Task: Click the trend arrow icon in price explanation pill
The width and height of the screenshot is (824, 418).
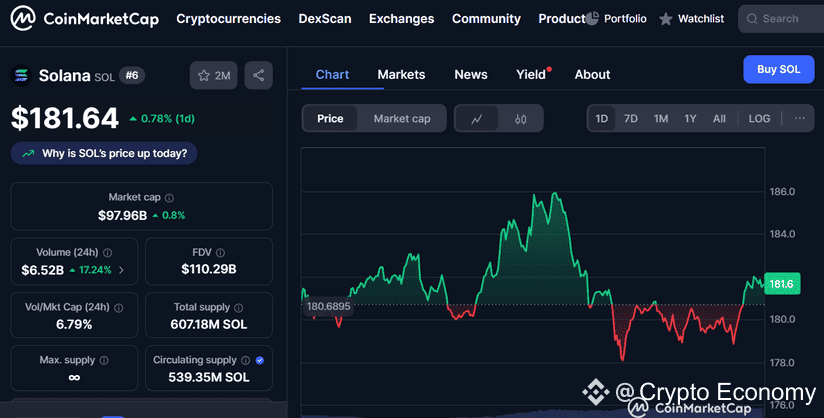Action: pos(28,154)
